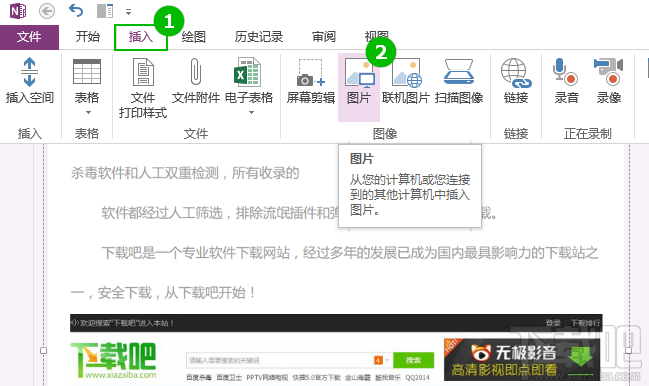This screenshot has width=649, height=386.
Task: Switch to the 插入 ribbon tab
Action: click(x=141, y=37)
